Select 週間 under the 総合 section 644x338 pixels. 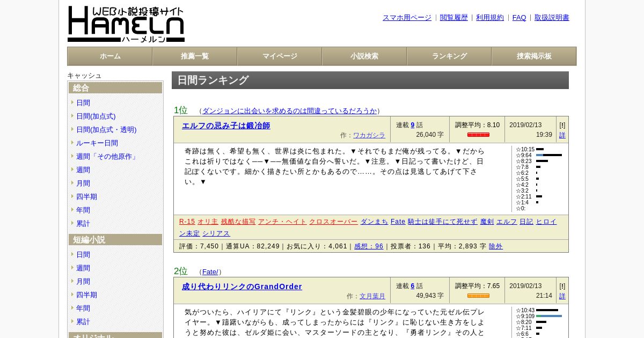click(83, 170)
